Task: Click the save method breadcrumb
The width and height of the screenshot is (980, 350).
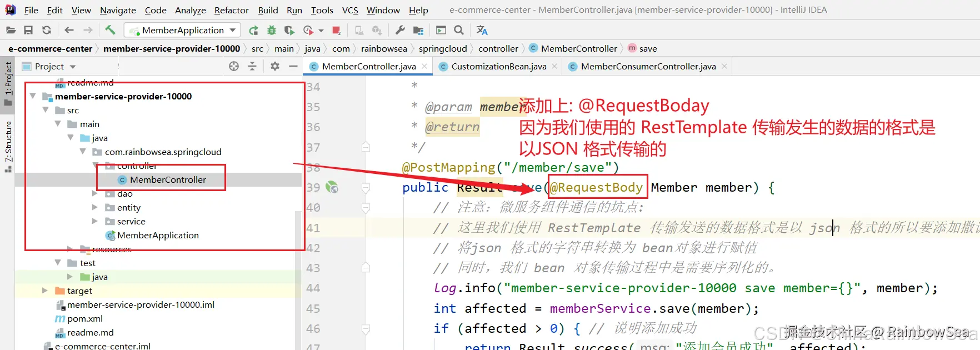Action: (643, 48)
